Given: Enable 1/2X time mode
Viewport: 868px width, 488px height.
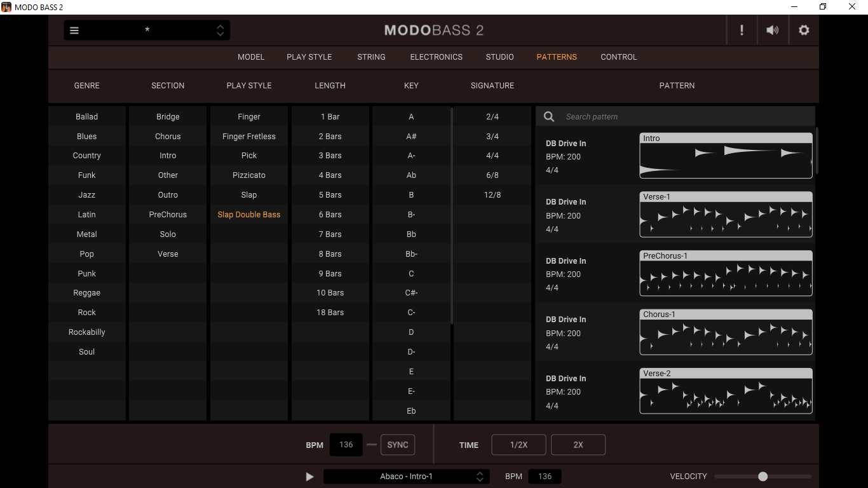Looking at the screenshot, I should point(519,445).
